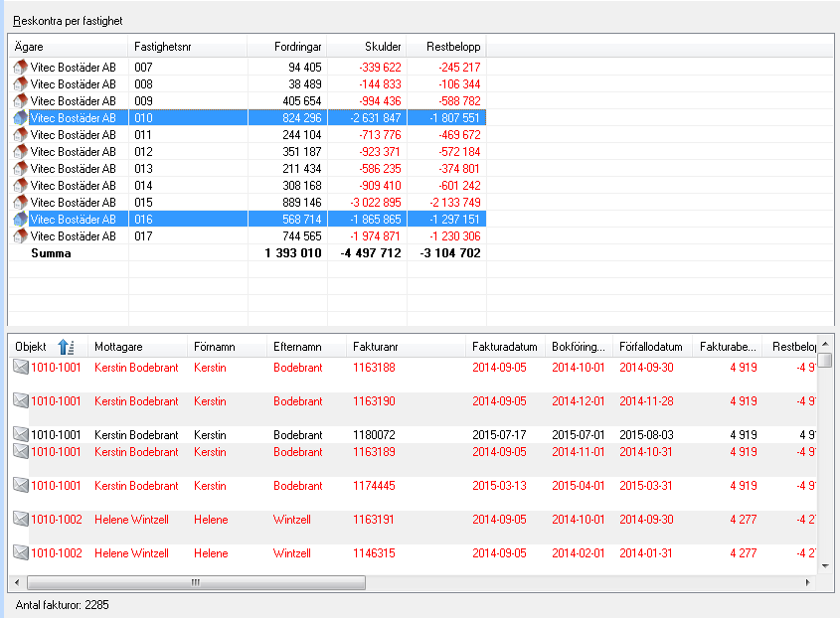Select the Vitec Bostäder AB row 007
840x618 pixels.
click(247, 67)
